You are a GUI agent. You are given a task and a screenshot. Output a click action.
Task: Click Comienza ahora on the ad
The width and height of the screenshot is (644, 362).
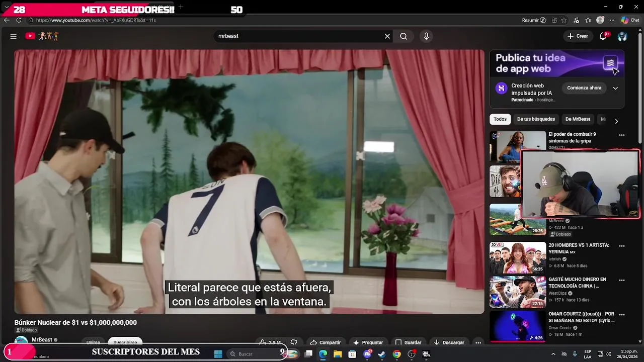click(584, 88)
